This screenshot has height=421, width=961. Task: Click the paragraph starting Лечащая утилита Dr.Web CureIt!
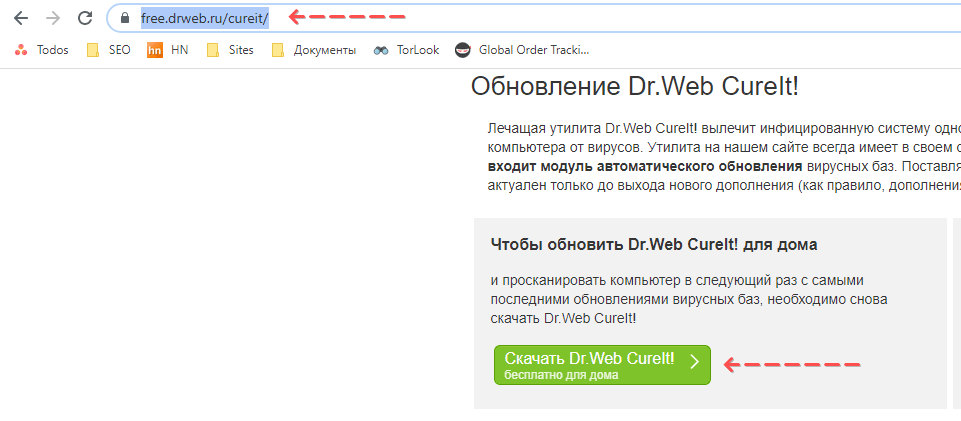pyautogui.click(x=724, y=157)
